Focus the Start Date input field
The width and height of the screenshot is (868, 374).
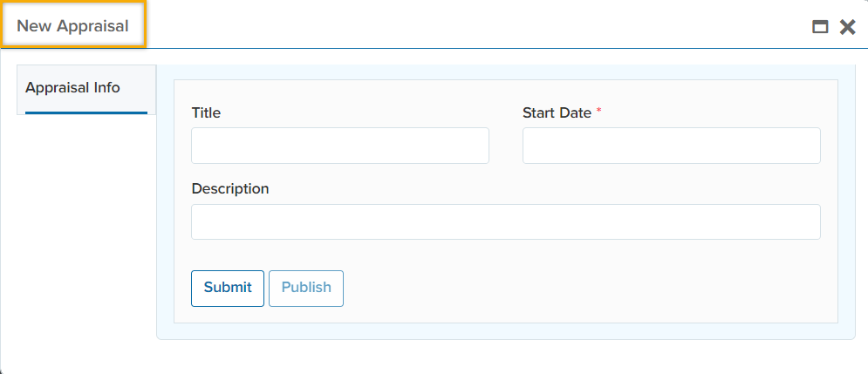click(x=671, y=146)
